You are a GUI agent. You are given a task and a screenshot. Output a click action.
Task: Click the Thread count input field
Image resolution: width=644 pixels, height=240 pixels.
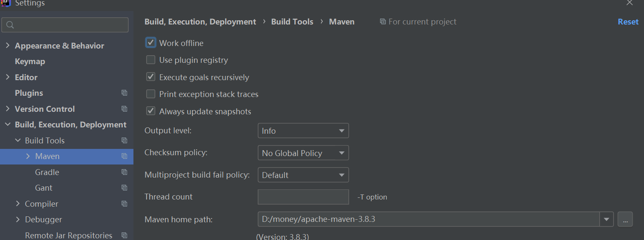[303, 197]
